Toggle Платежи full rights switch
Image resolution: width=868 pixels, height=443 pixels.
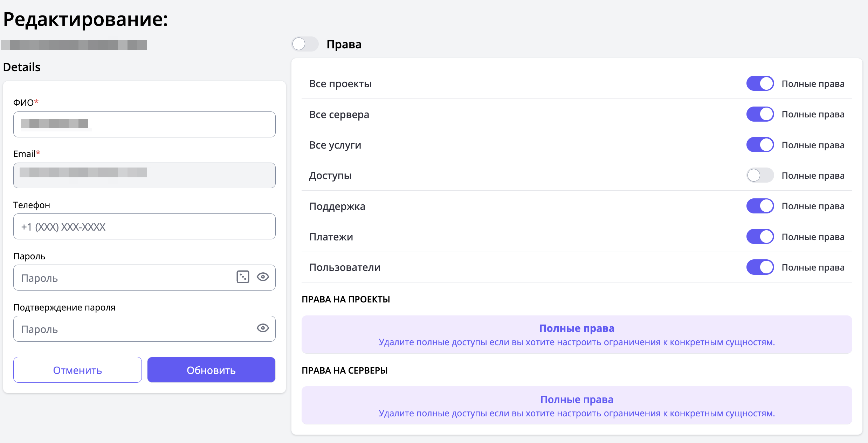tap(760, 237)
